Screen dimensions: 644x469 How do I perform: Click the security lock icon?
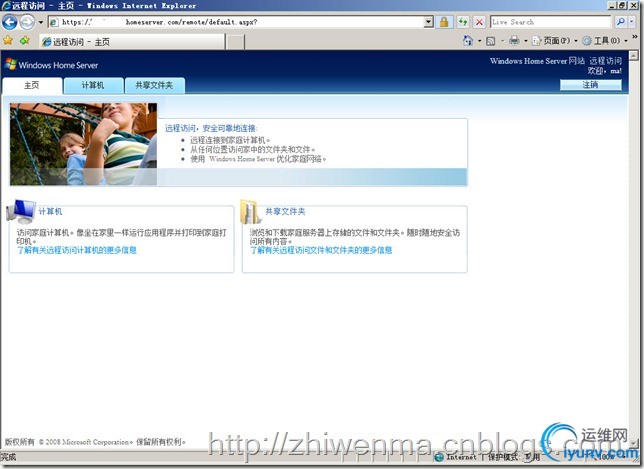(x=444, y=22)
